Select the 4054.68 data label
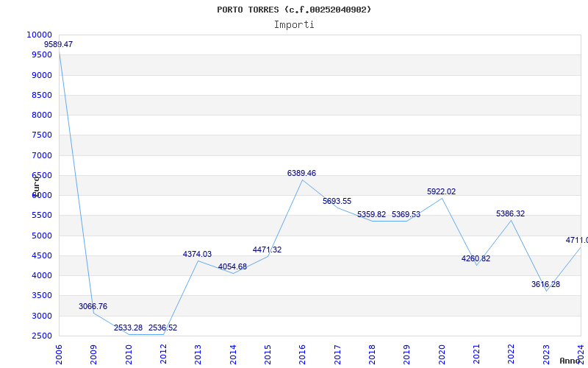This screenshot has width=588, height=368. click(x=232, y=267)
